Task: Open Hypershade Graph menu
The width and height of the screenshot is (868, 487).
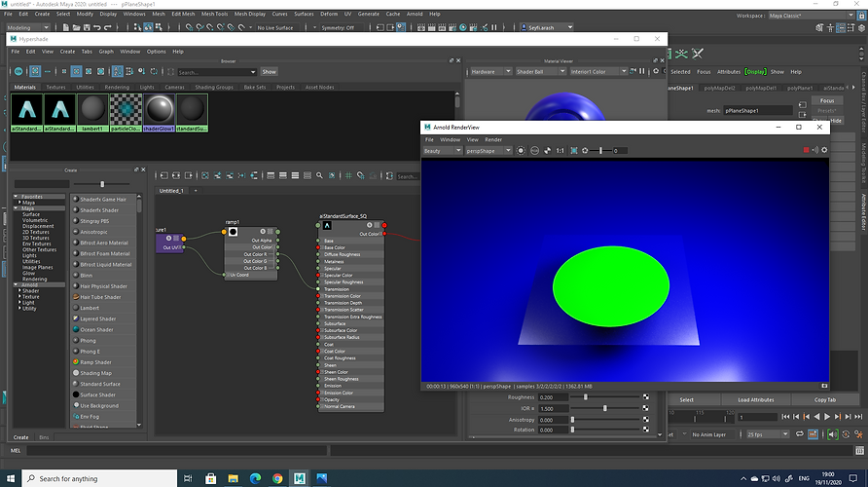Action: tap(106, 52)
